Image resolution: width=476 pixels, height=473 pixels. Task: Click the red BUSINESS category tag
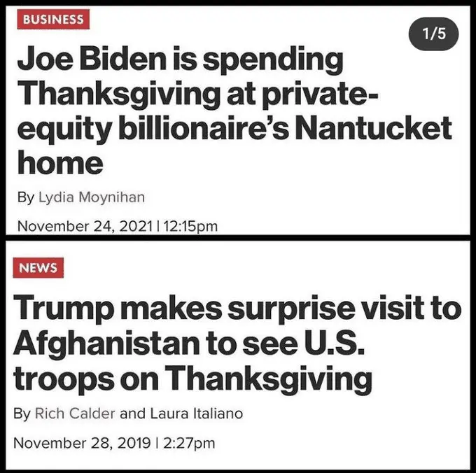point(53,19)
